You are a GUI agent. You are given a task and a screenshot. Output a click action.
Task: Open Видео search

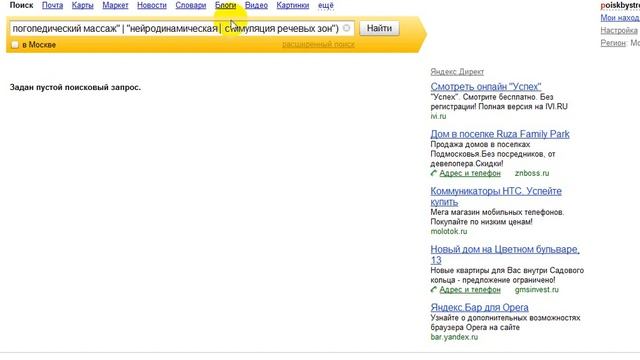[256, 5]
